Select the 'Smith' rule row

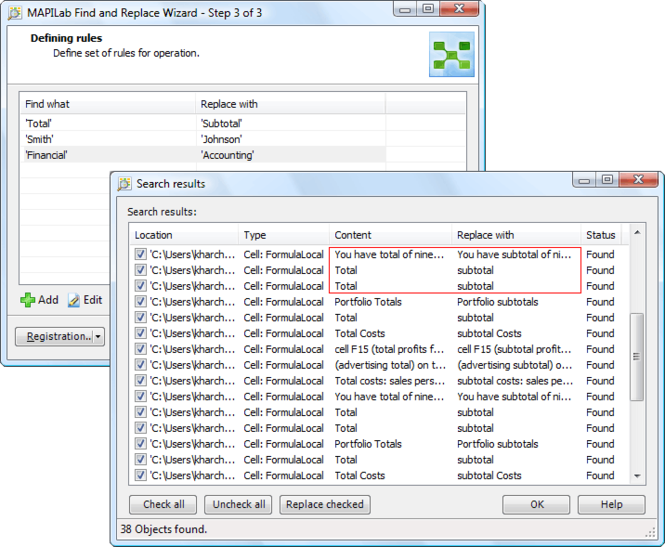(203, 139)
